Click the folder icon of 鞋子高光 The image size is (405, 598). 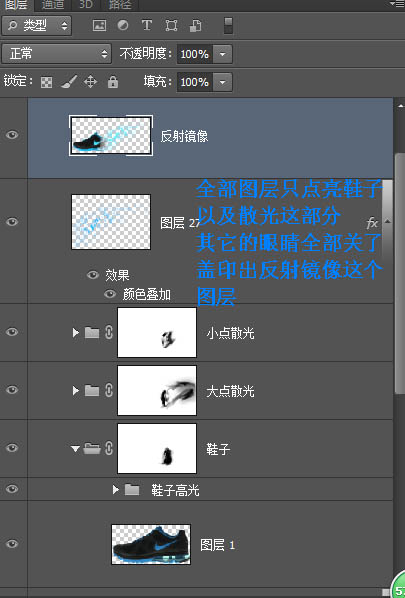(132, 489)
